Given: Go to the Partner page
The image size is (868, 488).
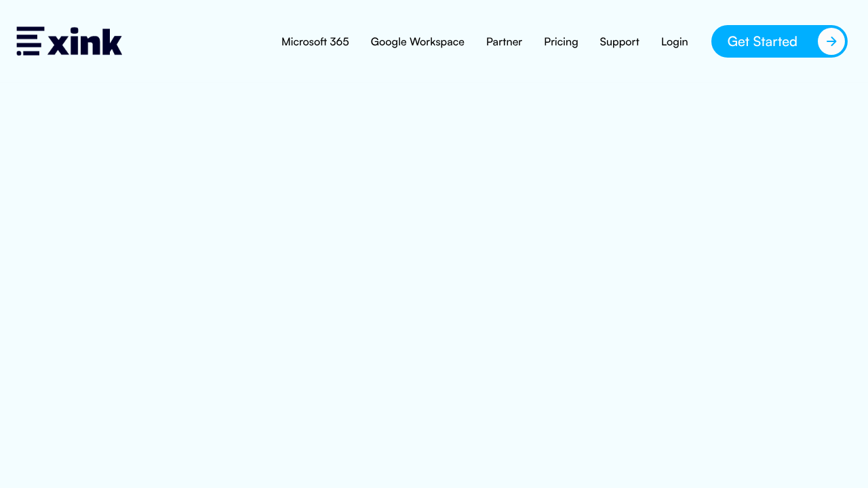Looking at the screenshot, I should 504,42.
